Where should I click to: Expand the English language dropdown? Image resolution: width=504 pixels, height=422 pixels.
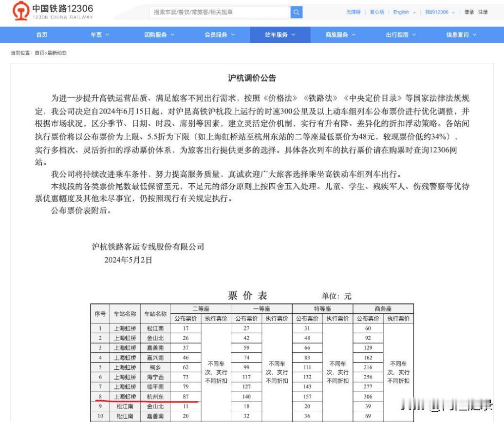click(x=404, y=12)
